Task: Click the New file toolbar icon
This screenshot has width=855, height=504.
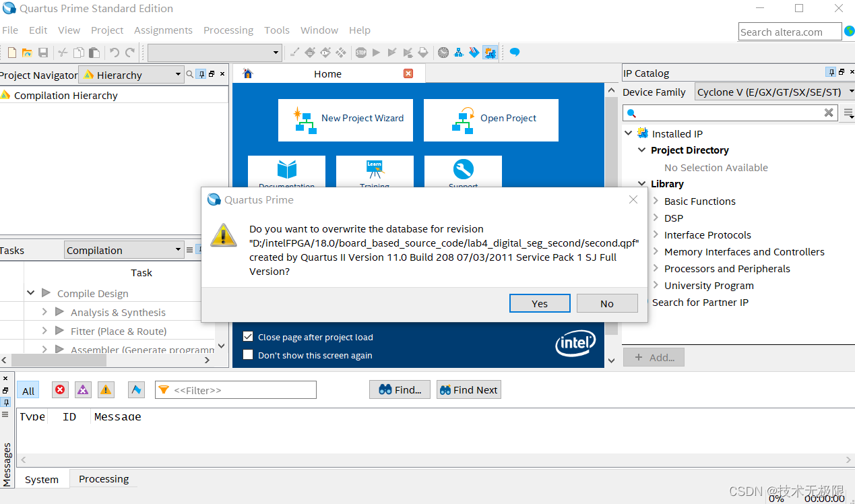Action: pos(12,53)
